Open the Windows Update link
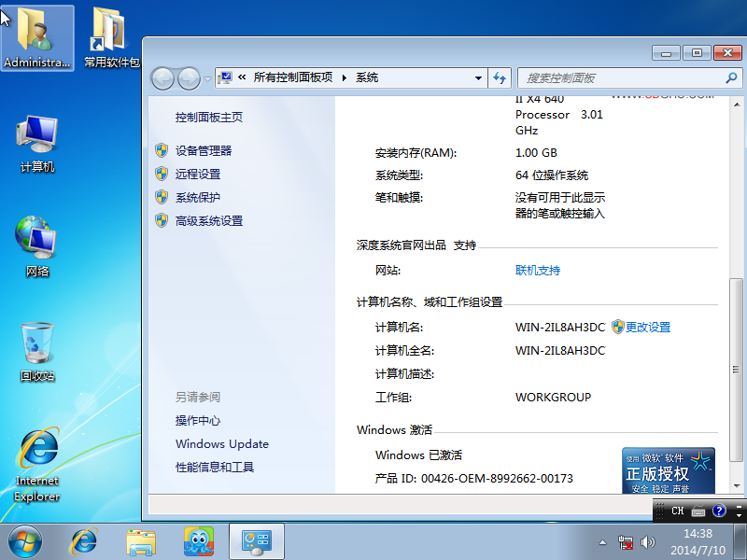Screen dimensions: 747x560 (222, 444)
